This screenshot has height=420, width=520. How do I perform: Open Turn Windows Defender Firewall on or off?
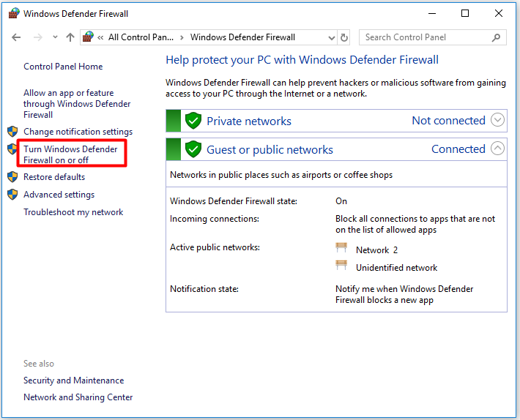(x=70, y=154)
